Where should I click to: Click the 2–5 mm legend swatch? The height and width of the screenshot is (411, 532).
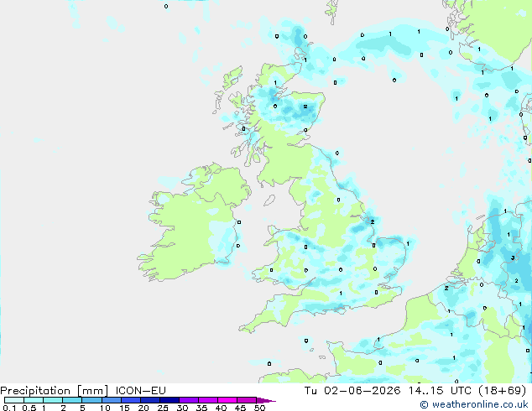pyautogui.click(x=72, y=400)
